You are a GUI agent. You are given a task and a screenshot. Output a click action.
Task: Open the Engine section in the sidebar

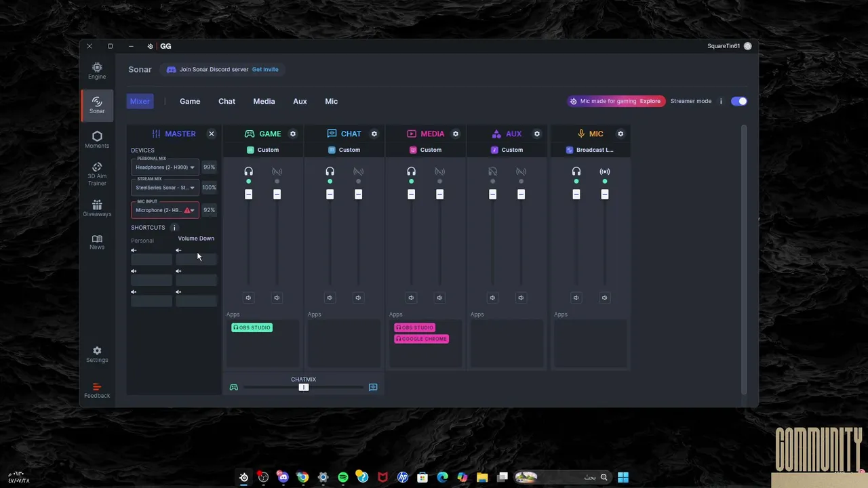tap(97, 71)
